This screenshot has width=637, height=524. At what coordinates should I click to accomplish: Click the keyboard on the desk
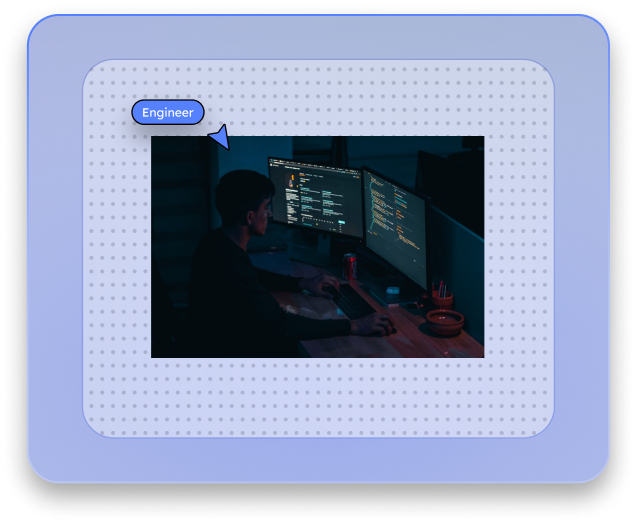[352, 301]
